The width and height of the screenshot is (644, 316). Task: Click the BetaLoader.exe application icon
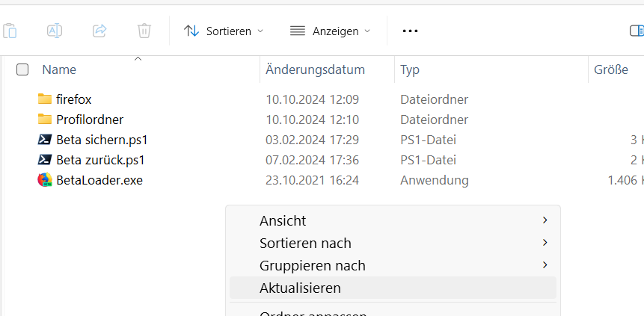coord(45,180)
